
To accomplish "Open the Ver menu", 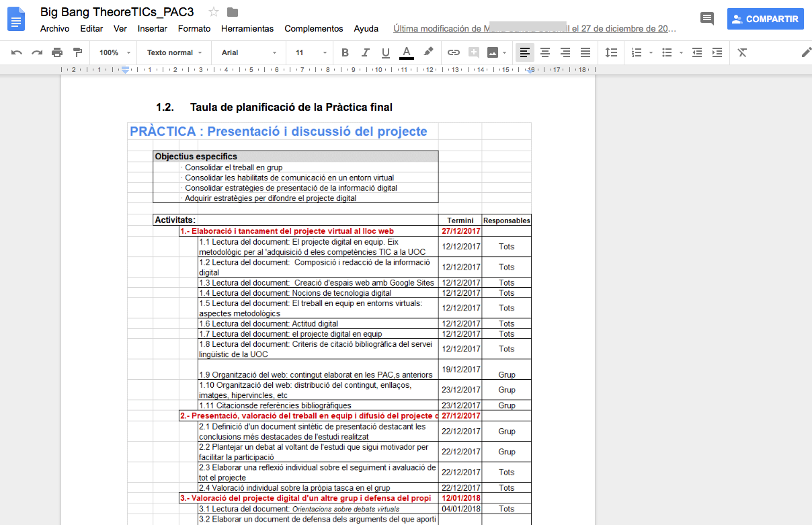I will (x=120, y=29).
